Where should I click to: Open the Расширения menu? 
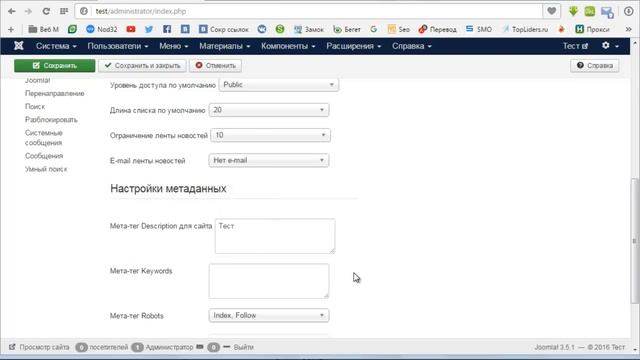(x=353, y=46)
